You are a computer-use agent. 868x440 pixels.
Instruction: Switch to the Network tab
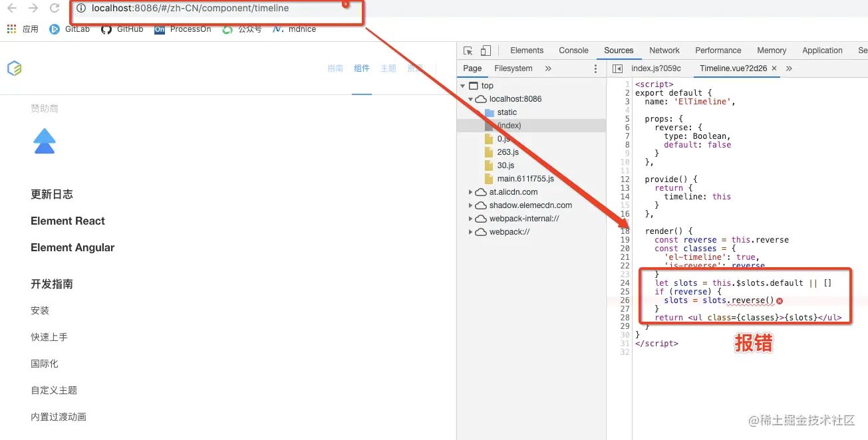click(x=664, y=51)
